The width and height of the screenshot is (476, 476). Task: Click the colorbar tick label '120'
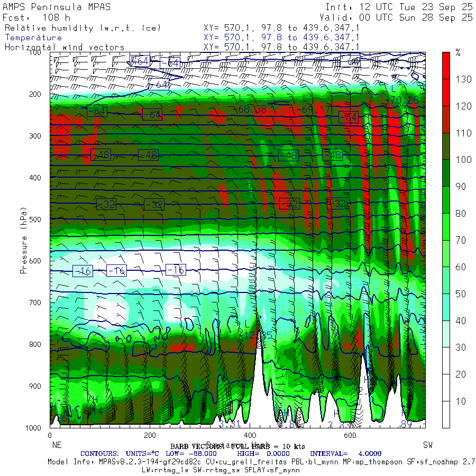pos(463,106)
